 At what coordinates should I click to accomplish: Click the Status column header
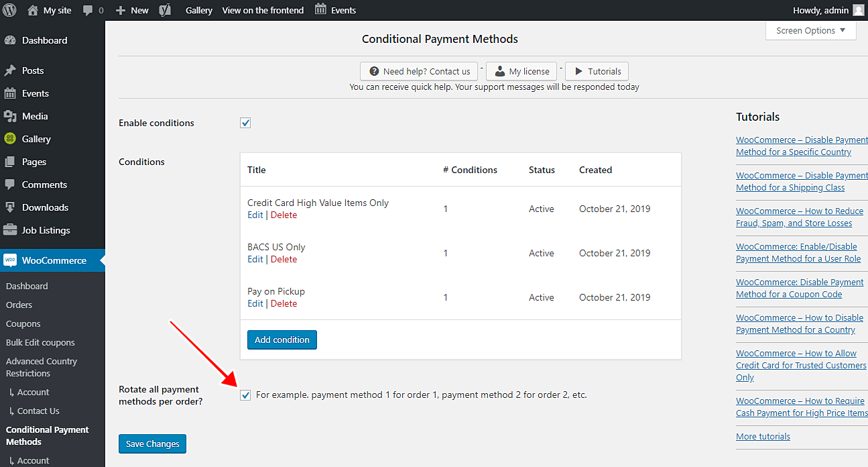point(542,170)
